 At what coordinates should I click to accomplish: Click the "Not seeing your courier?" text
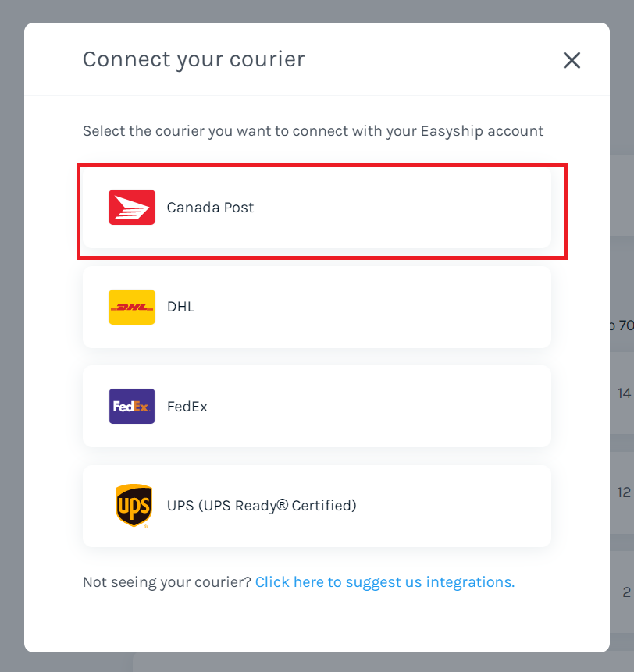click(166, 582)
